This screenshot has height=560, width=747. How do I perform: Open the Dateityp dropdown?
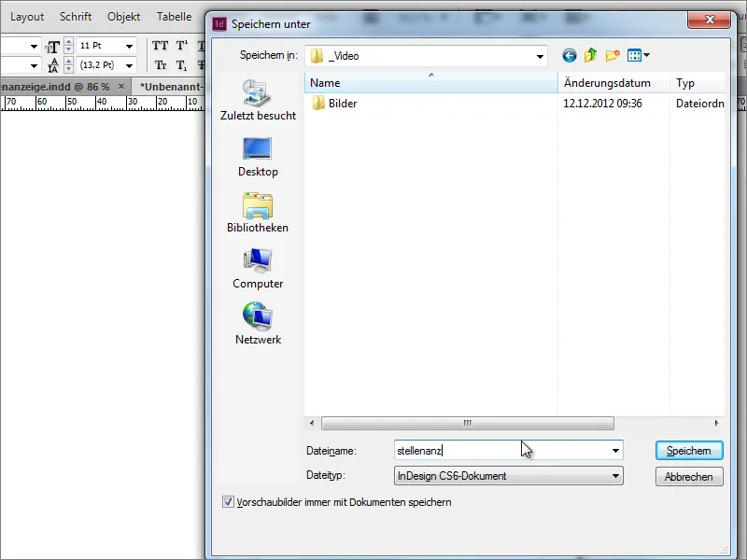coord(508,476)
